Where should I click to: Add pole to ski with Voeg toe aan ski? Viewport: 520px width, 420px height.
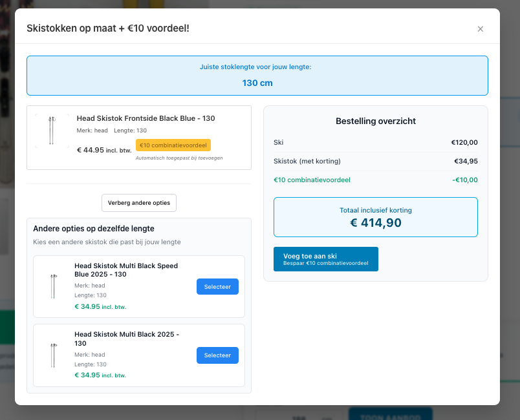[326, 259]
